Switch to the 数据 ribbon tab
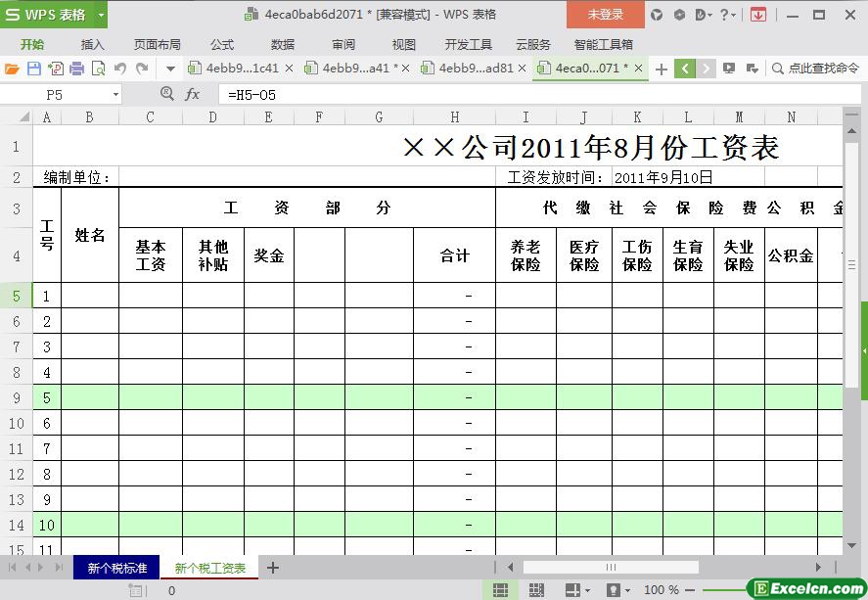 coord(283,45)
